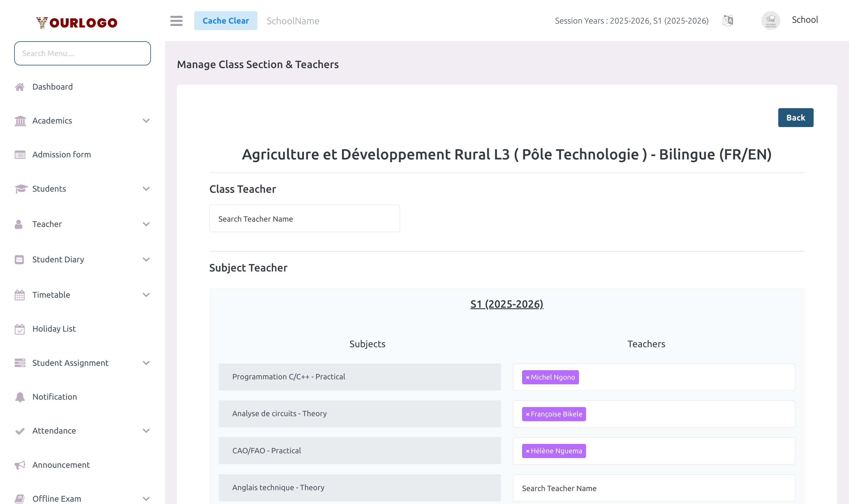The width and height of the screenshot is (849, 504).
Task: Click the Announcement megaphone icon
Action: click(20, 465)
